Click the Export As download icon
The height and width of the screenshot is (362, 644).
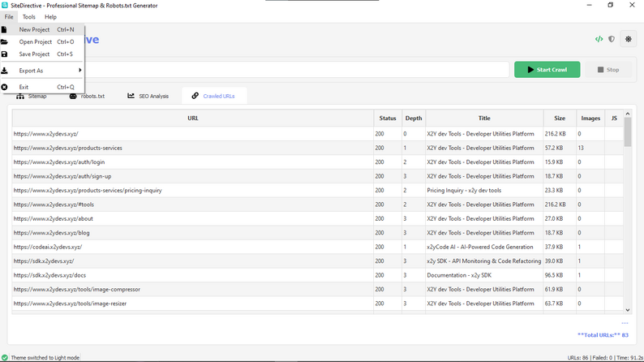(x=4, y=71)
